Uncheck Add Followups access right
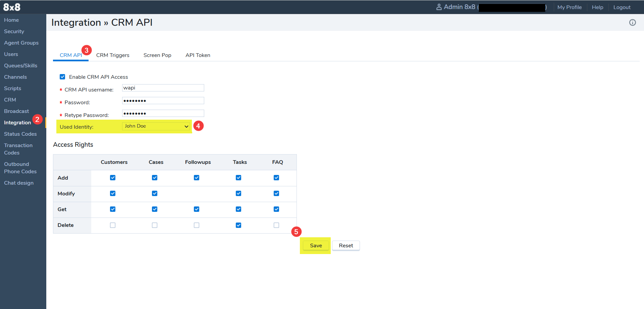Image resolution: width=644 pixels, height=309 pixels. (x=197, y=178)
